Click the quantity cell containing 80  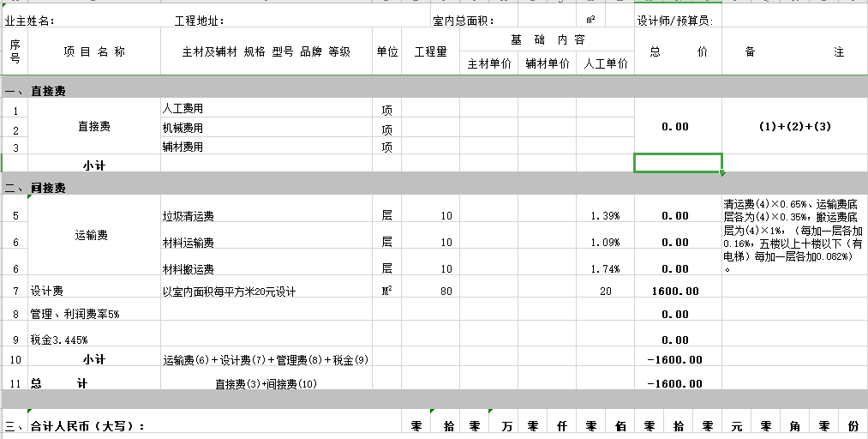click(431, 292)
